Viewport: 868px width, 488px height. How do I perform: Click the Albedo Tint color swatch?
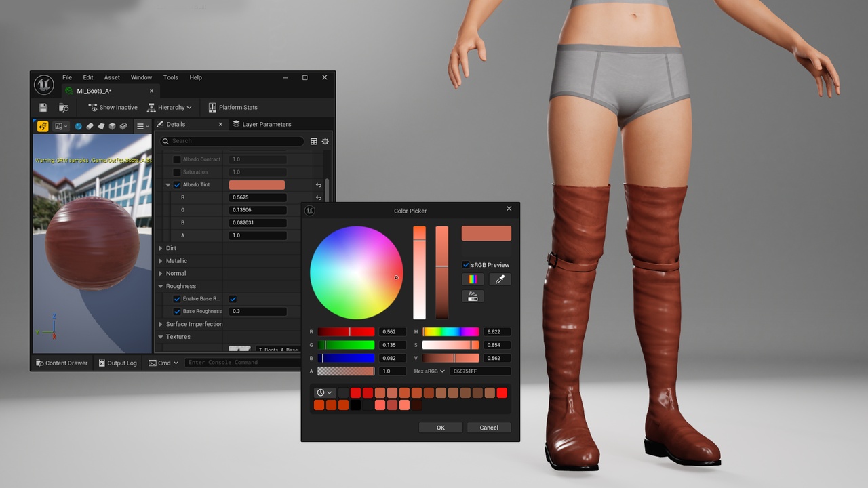click(257, 185)
